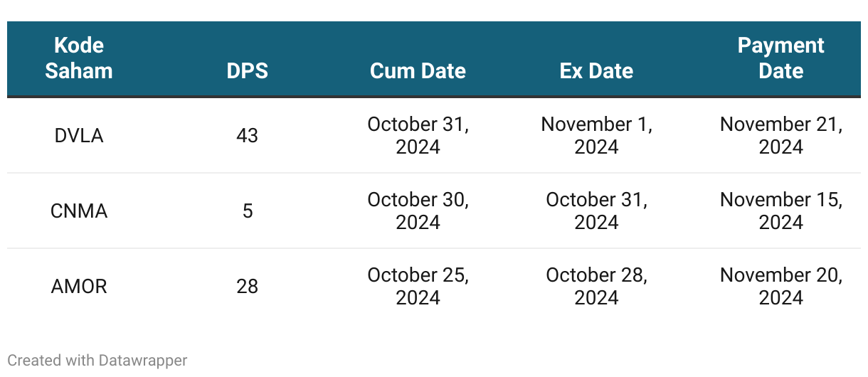This screenshot has height=377, width=868.
Task: Select the DPS column header
Action: pos(248,71)
